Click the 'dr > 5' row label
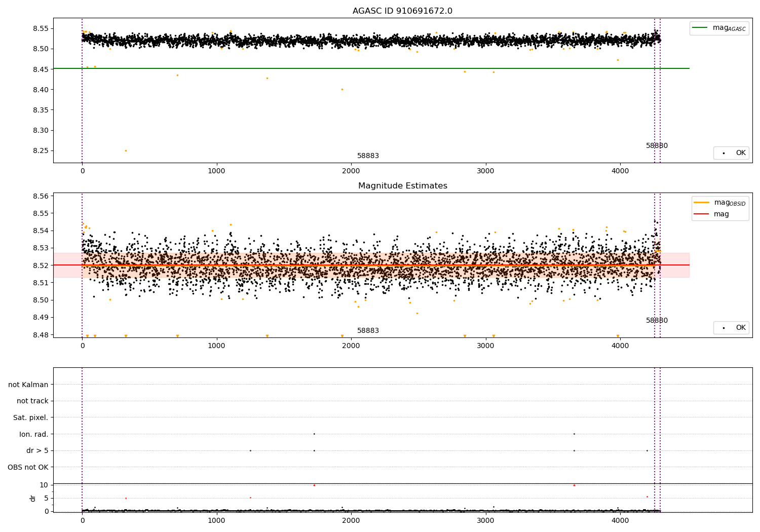 [x=37, y=450]
